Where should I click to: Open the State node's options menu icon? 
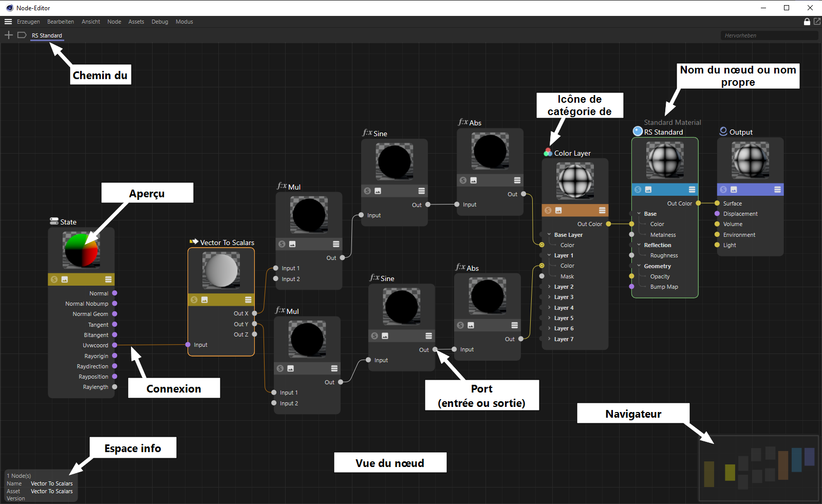[x=108, y=279]
